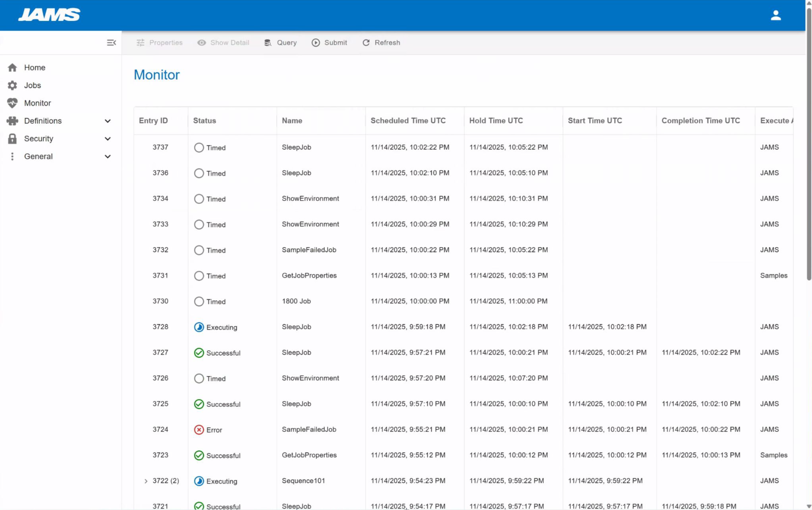Click the Monitor heartbeat icon
This screenshot has width=812, height=510.
point(12,103)
